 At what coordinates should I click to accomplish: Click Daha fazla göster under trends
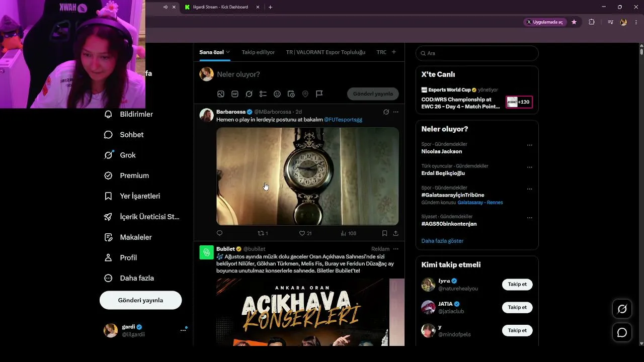pos(442,241)
